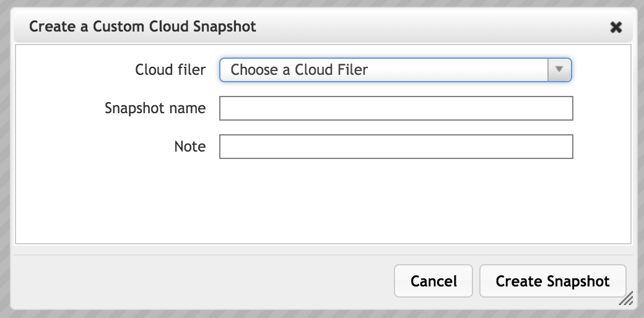
Task: Focus the Snapshot name text field
Action: click(396, 108)
